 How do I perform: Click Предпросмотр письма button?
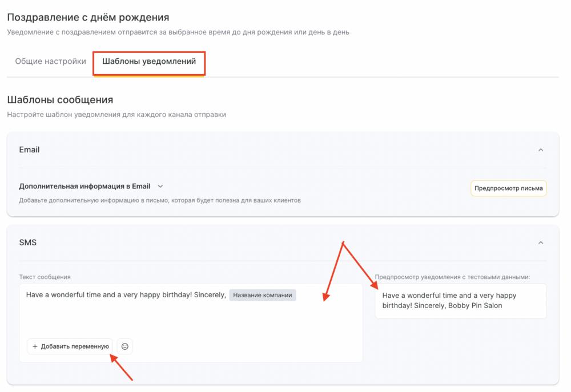pyautogui.click(x=508, y=188)
